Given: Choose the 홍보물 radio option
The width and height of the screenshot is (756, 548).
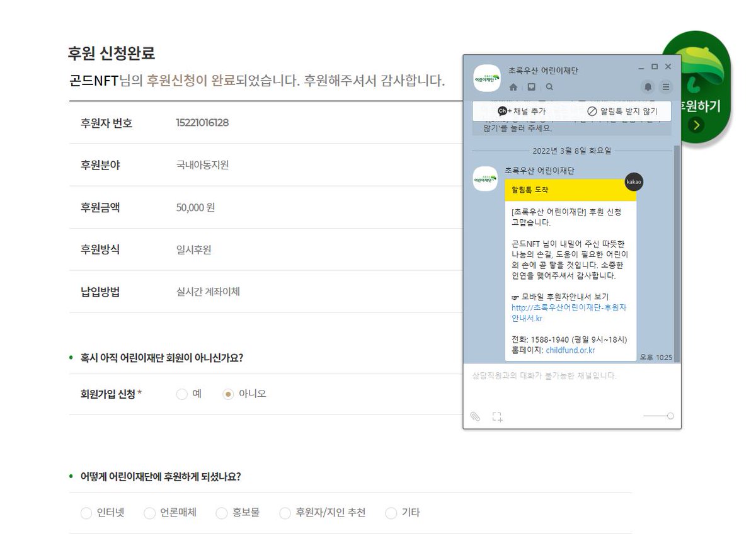Looking at the screenshot, I should (222, 513).
